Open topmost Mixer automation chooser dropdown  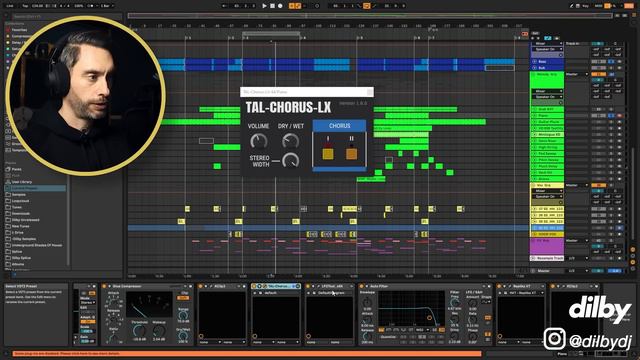tap(547, 43)
